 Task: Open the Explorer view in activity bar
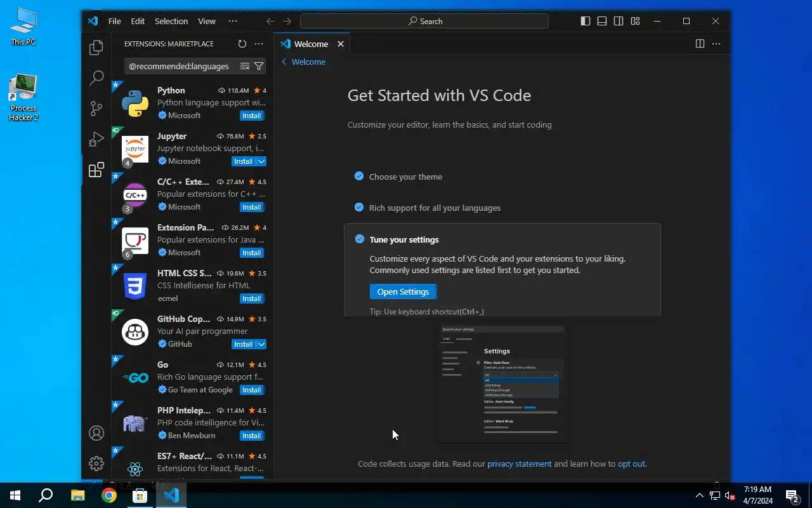(x=96, y=48)
